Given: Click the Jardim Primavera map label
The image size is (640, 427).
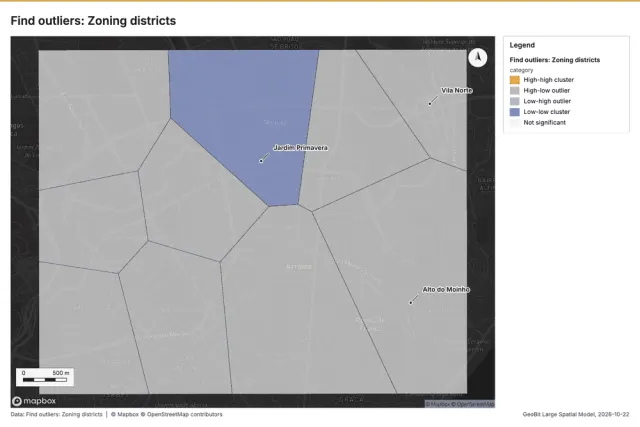Looking at the screenshot, I should (x=300, y=148).
